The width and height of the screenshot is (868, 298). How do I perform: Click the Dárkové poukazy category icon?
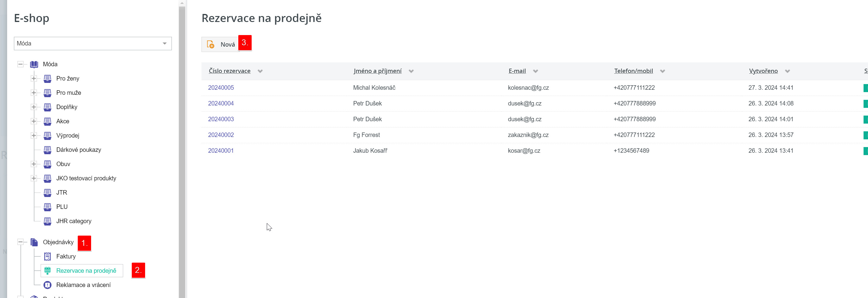coord(47,150)
